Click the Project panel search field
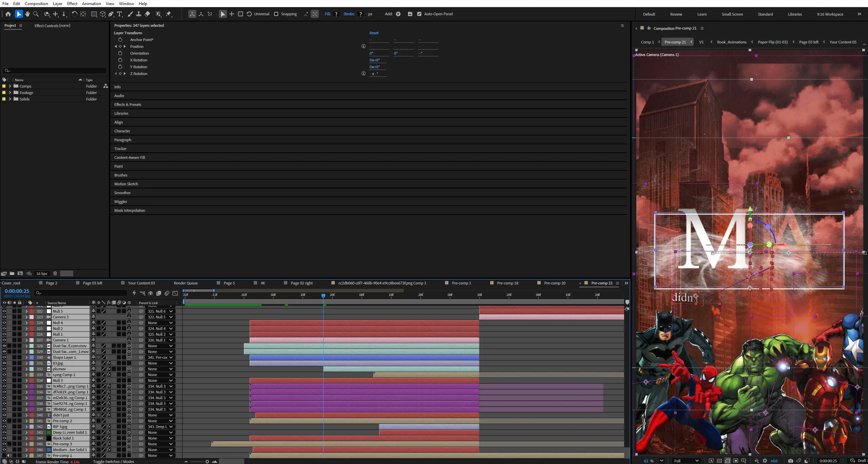Viewport: 868px width, 464px height. (x=54, y=71)
